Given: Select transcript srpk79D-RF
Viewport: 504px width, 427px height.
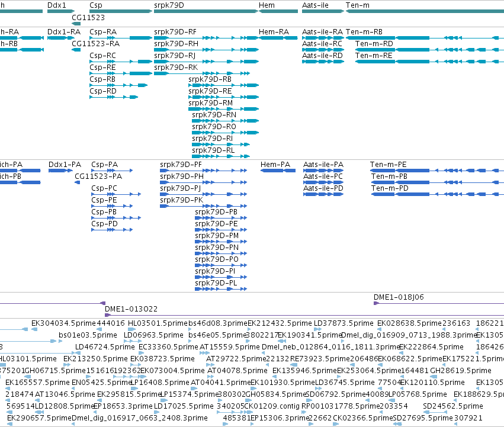Looking at the screenshot, I should pos(206,38).
